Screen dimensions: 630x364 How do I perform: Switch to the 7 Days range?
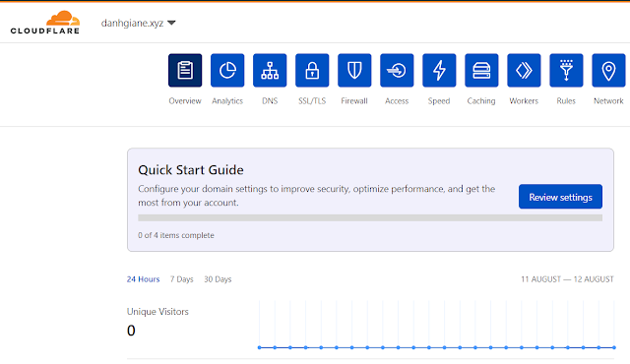181,279
